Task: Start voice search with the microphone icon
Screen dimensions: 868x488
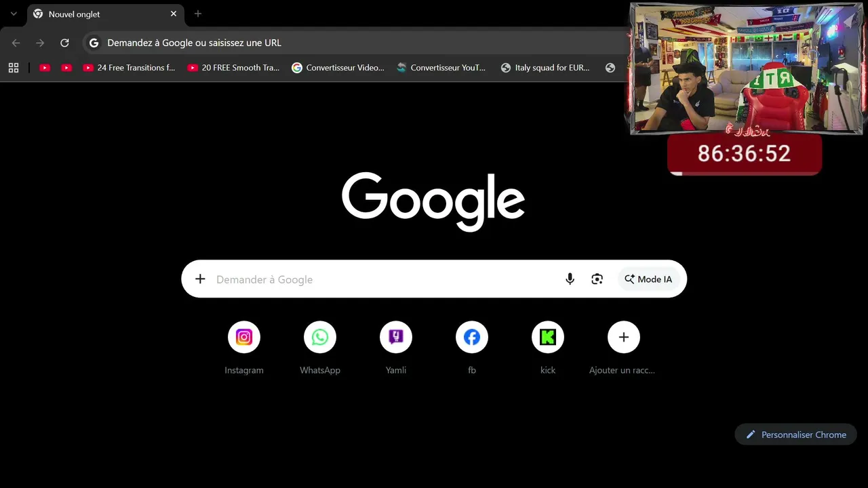Action: click(570, 279)
